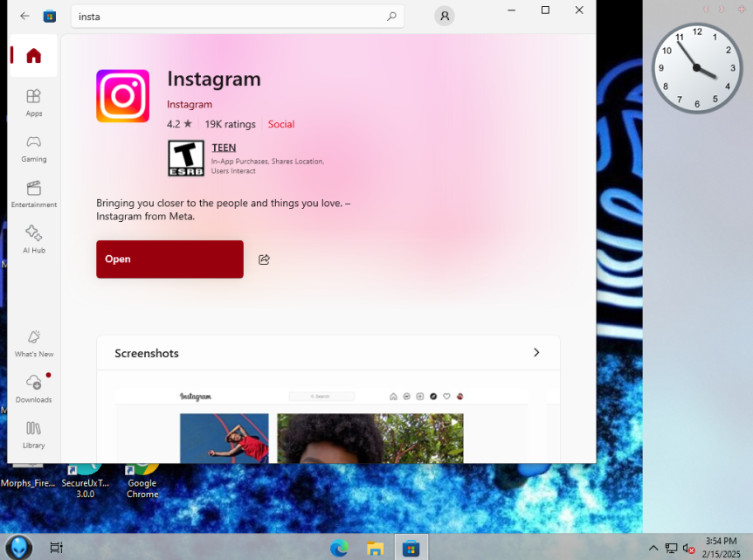Open the first Instagram screenshot thumbnail
This screenshot has height=560, width=753.
coord(321,426)
